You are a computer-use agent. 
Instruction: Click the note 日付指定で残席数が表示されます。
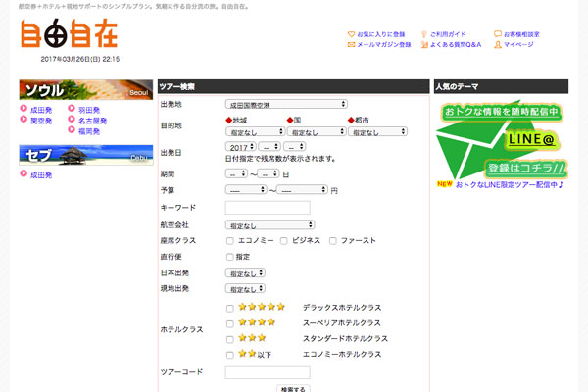coord(280,159)
